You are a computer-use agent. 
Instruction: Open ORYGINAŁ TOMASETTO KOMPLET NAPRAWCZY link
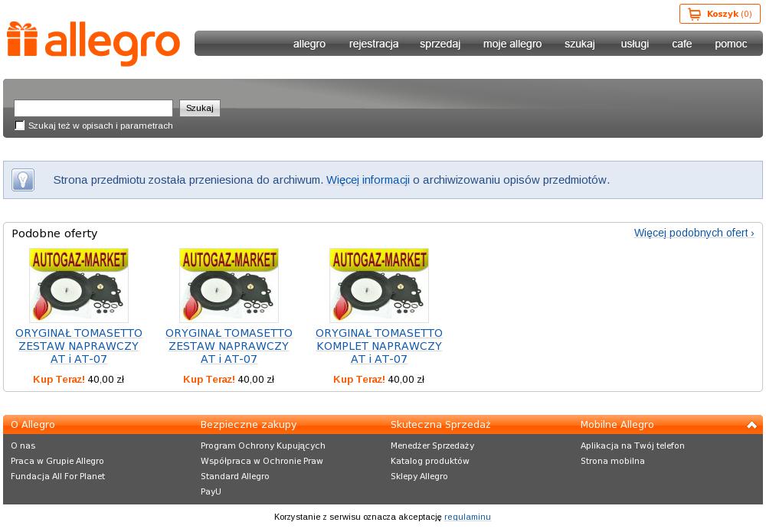click(378, 346)
